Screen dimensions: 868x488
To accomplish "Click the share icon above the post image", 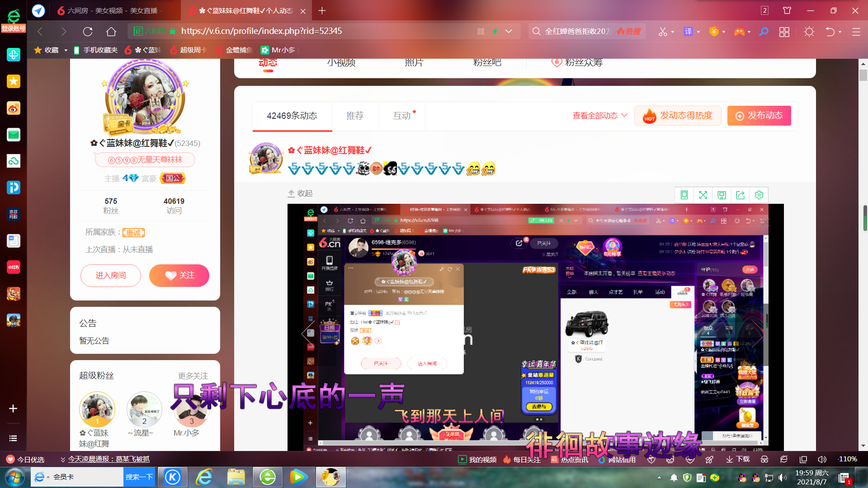I will point(740,195).
